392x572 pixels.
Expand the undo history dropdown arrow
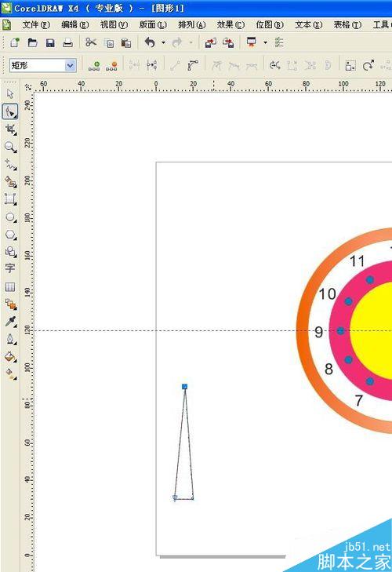(x=163, y=42)
